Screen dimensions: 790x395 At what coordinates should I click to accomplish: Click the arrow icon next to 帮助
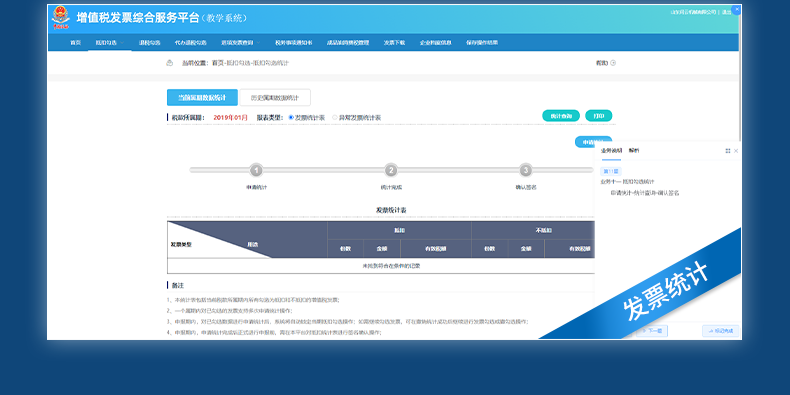click(x=613, y=63)
